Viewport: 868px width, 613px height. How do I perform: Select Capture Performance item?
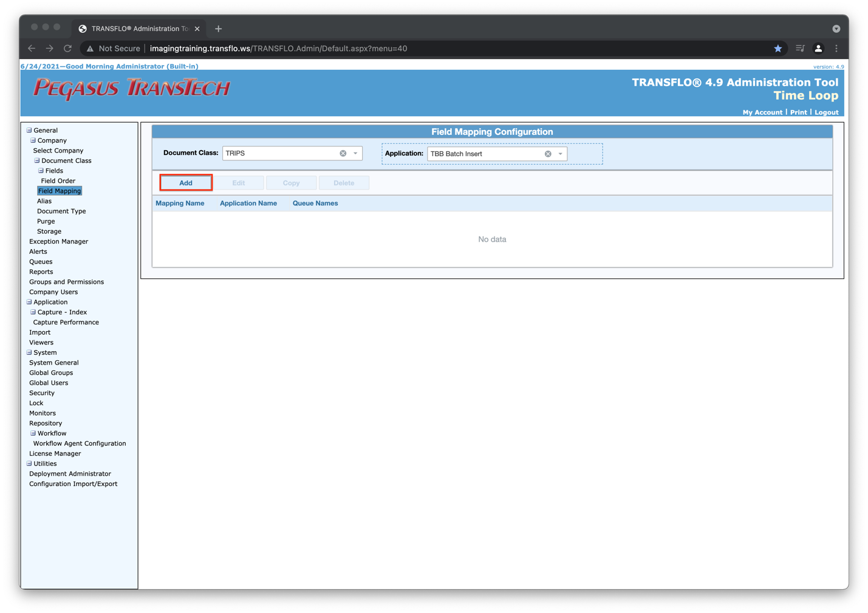66,323
